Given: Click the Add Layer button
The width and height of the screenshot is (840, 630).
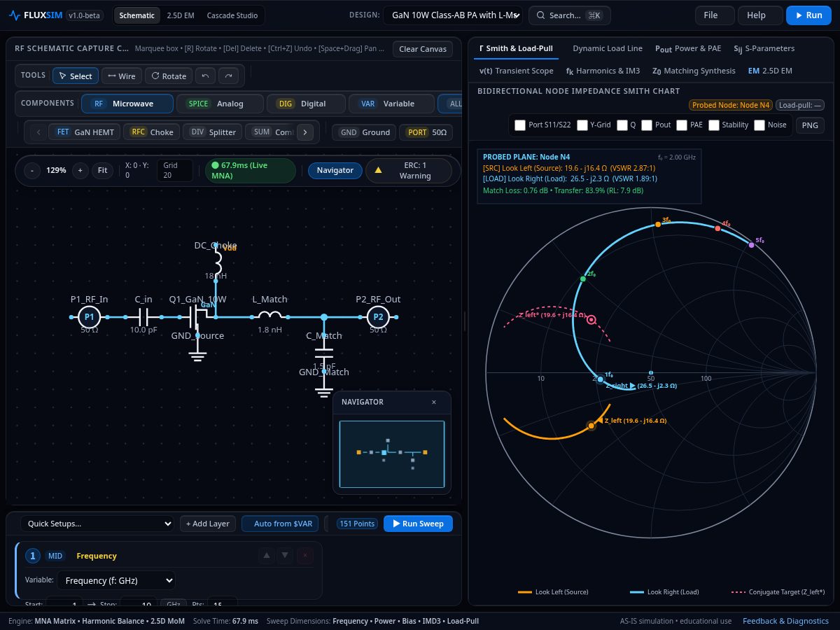Looking at the screenshot, I should [x=208, y=524].
